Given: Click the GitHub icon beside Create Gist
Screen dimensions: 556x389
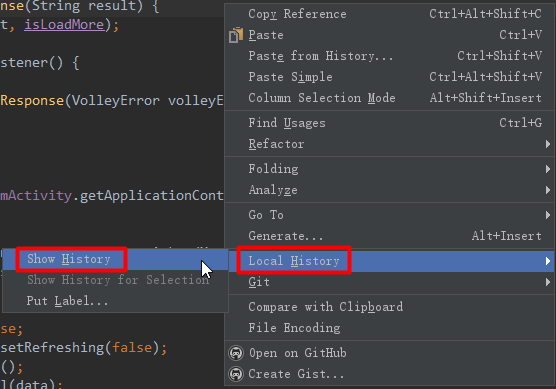Looking at the screenshot, I should click(236, 374).
